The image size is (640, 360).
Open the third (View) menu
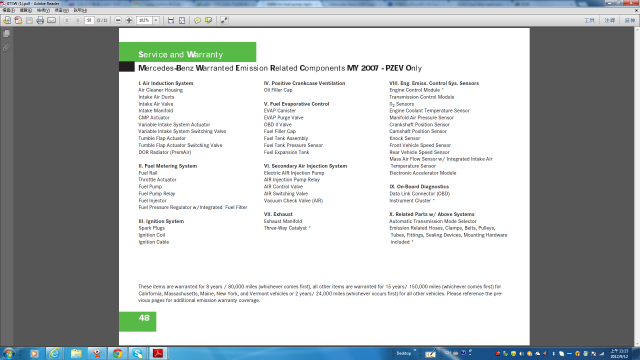click(43, 10)
